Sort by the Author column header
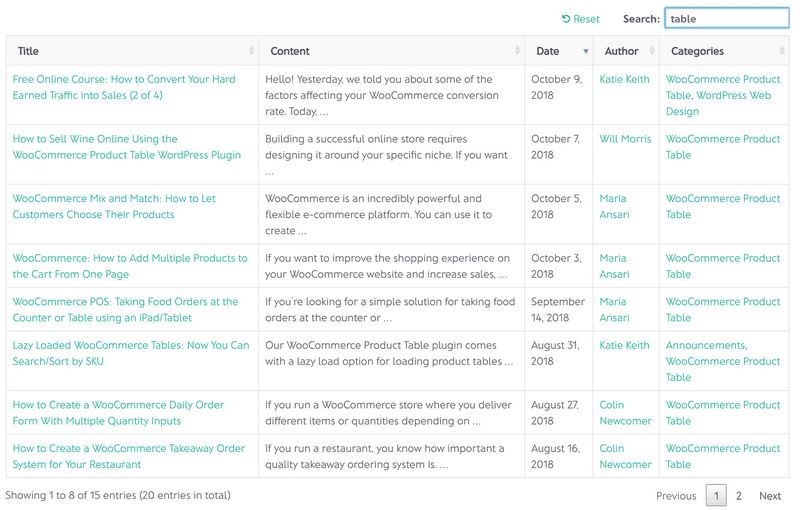 click(x=626, y=50)
